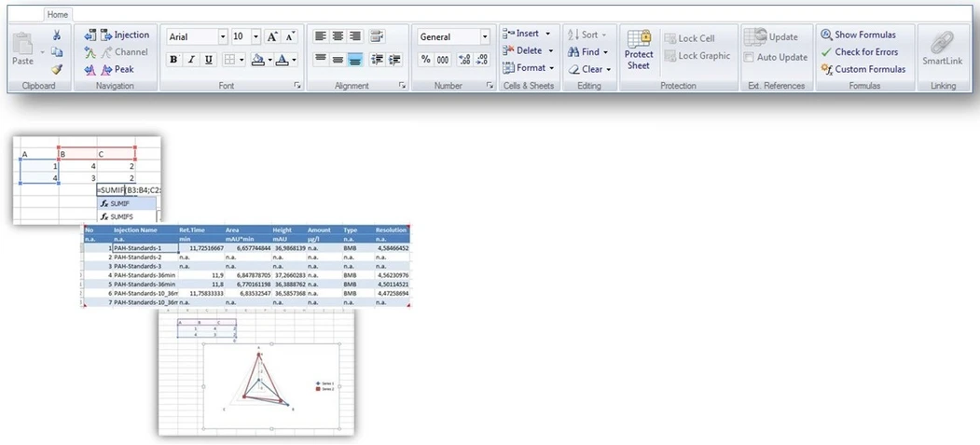This screenshot has width=980, height=445.
Task: Click the increase indent icon
Action: (394, 60)
